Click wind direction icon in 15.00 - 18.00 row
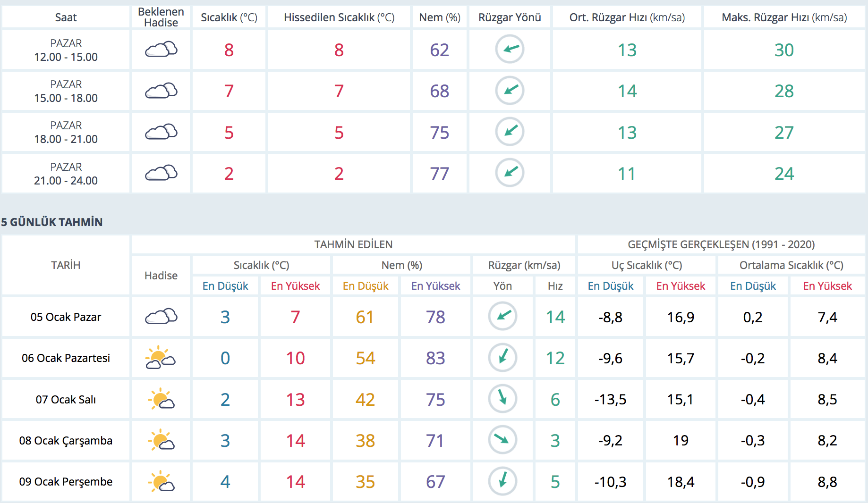 (x=510, y=91)
